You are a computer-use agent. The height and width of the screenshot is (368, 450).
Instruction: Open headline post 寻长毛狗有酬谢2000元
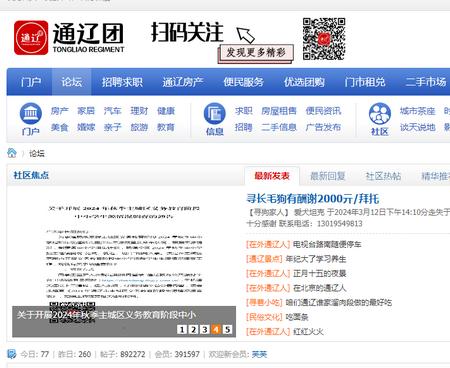313,199
